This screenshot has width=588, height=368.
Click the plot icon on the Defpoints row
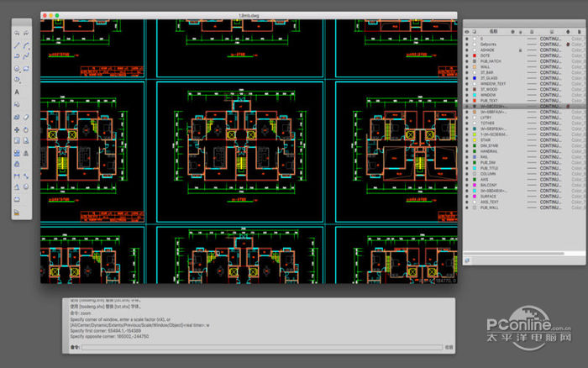[x=568, y=45]
